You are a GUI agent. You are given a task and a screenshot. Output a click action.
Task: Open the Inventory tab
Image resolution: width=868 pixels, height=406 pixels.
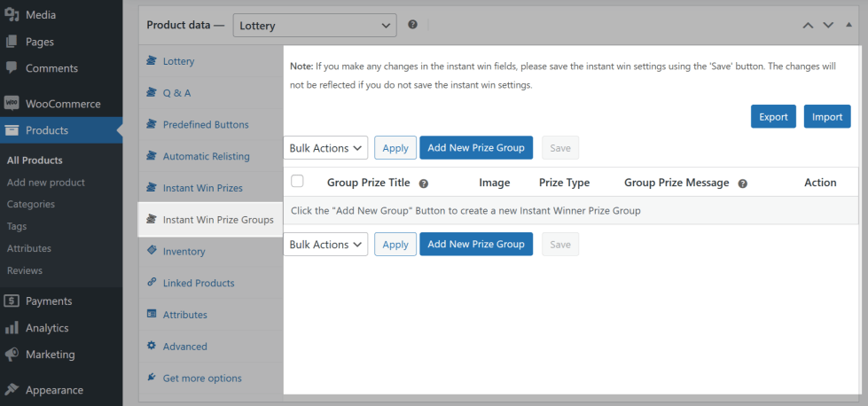coord(184,252)
